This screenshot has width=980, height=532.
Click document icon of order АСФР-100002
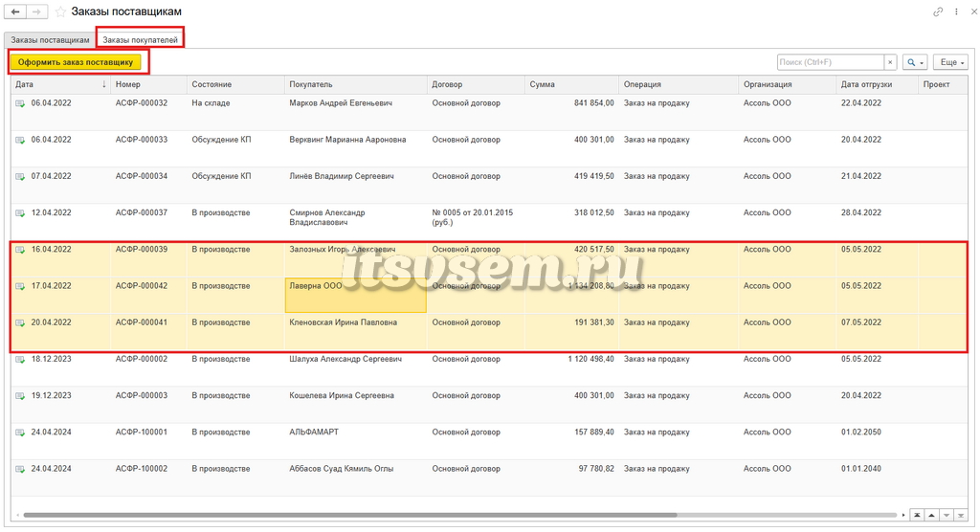(20, 470)
